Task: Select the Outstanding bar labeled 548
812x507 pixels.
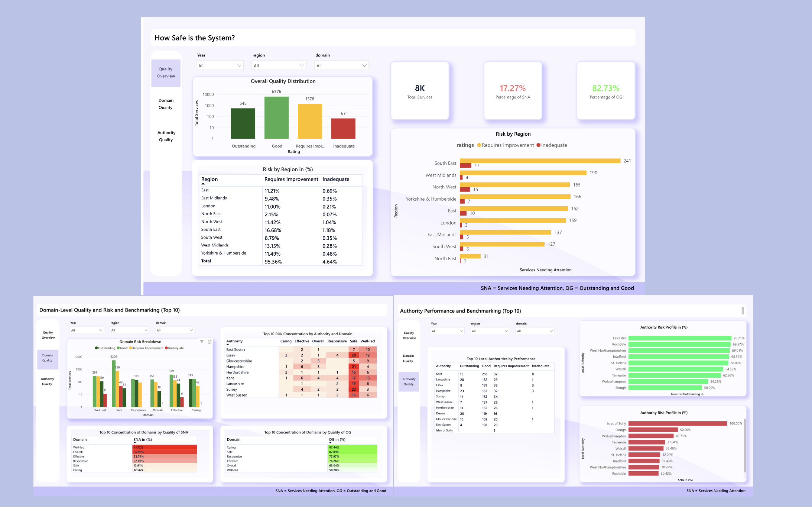Action: [243, 123]
